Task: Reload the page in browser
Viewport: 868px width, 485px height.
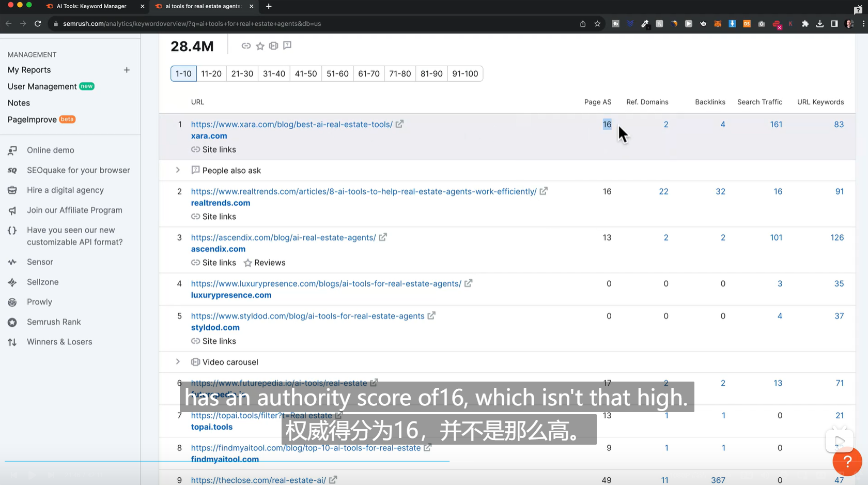Action: click(x=38, y=24)
